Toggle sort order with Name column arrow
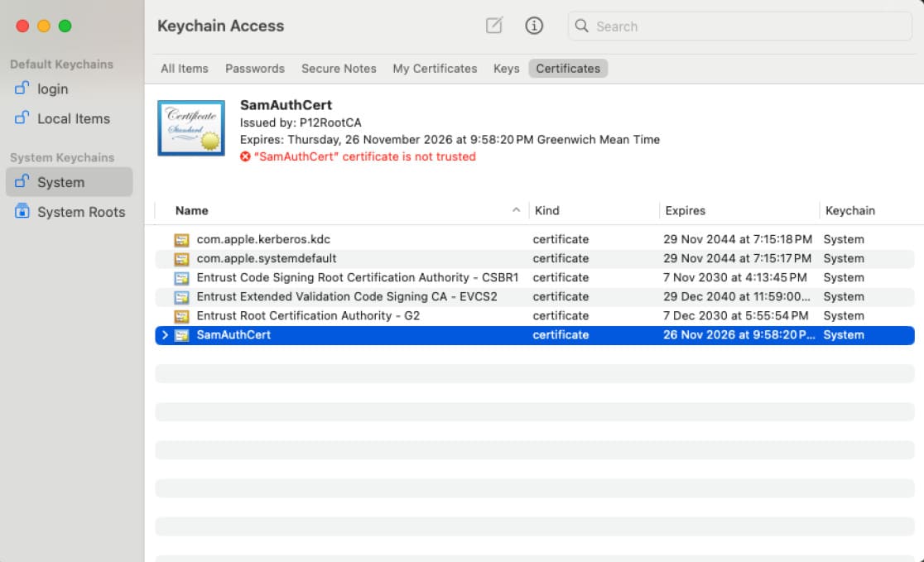924x562 pixels. pyautogui.click(x=516, y=211)
